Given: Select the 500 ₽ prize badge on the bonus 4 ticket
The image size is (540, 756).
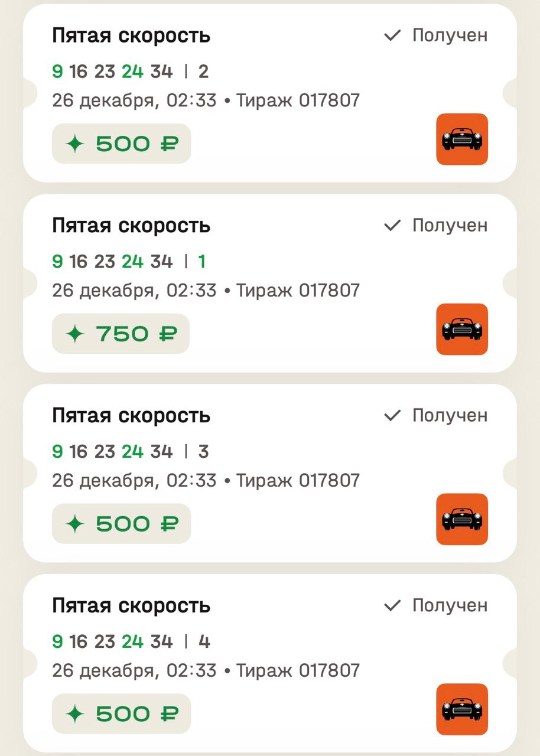Looking at the screenshot, I should (x=121, y=714).
